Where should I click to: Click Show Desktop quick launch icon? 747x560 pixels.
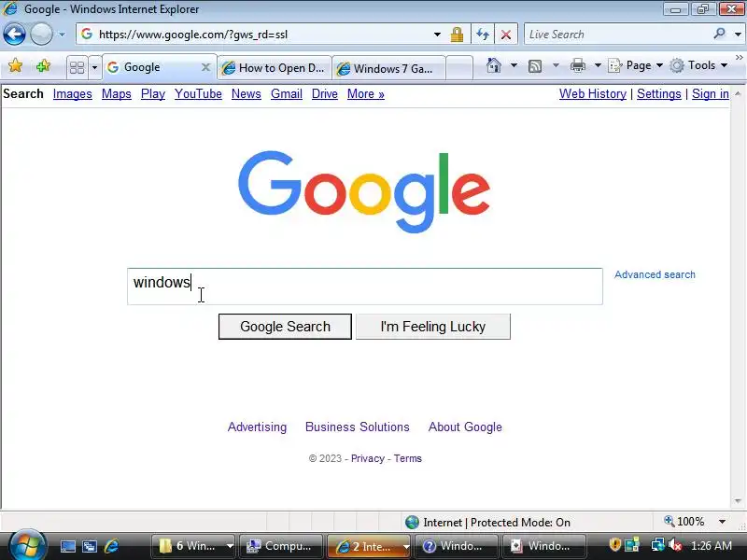click(x=67, y=546)
